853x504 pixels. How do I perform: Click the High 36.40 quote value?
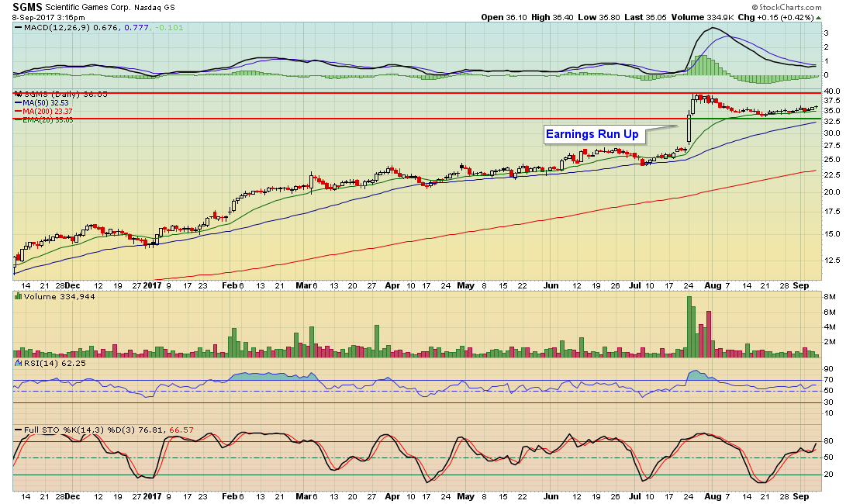click(x=552, y=17)
